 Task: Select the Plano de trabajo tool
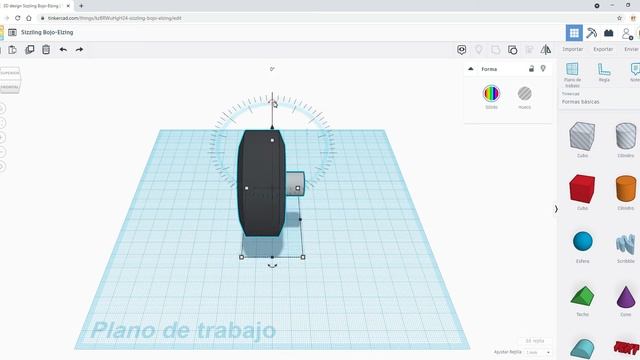pyautogui.click(x=572, y=74)
